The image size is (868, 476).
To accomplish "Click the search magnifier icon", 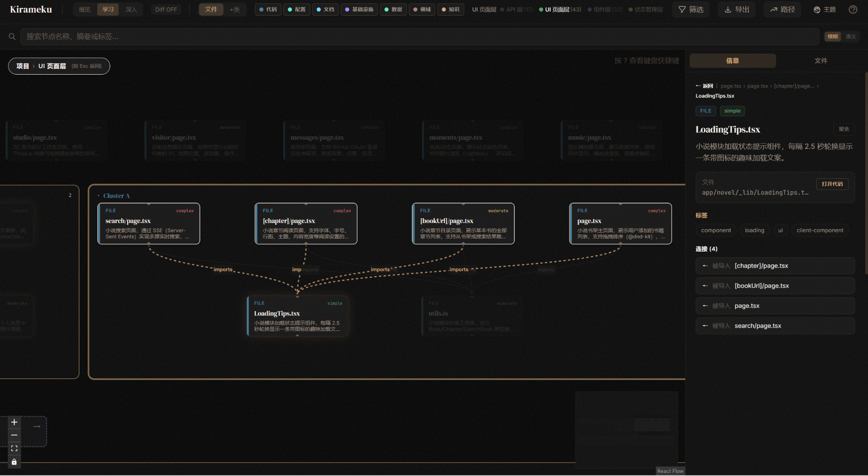I will point(12,37).
